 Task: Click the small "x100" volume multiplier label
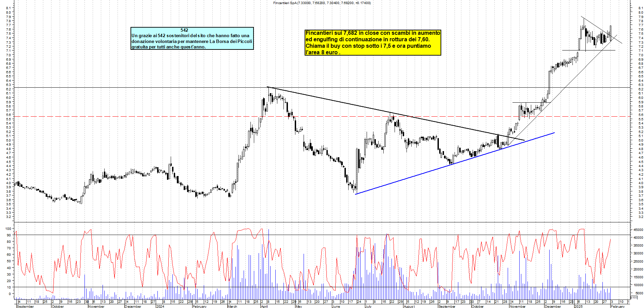(634, 298)
